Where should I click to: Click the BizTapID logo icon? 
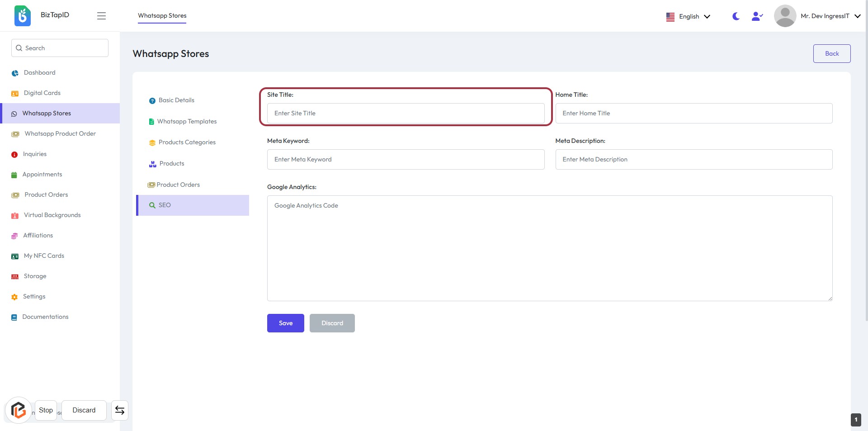[x=22, y=16]
